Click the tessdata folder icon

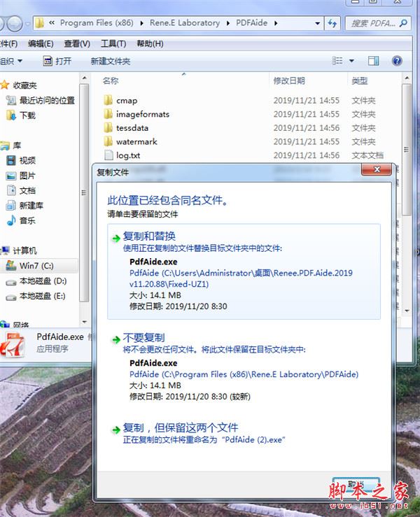coord(108,127)
